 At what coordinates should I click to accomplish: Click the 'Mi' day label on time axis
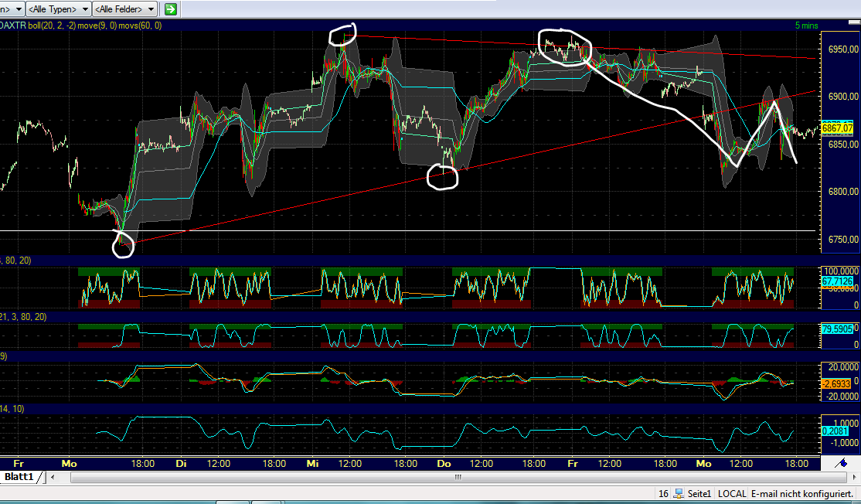pyautogui.click(x=312, y=464)
